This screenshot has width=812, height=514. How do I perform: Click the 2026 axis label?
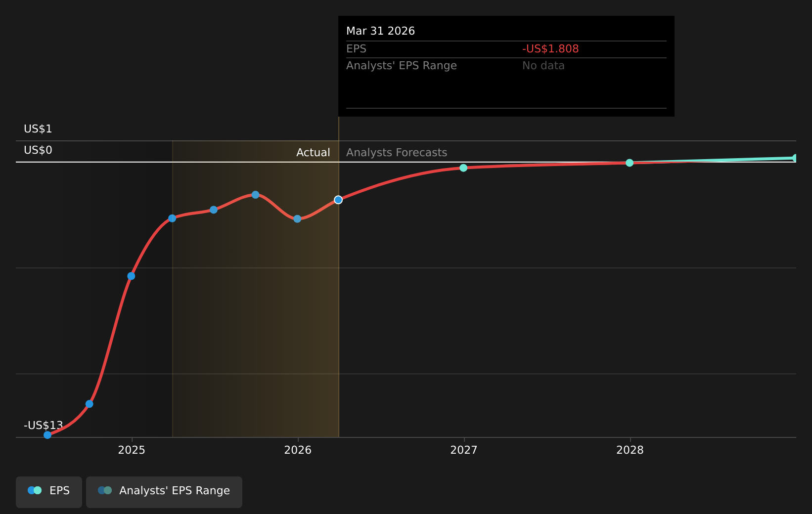(298, 450)
